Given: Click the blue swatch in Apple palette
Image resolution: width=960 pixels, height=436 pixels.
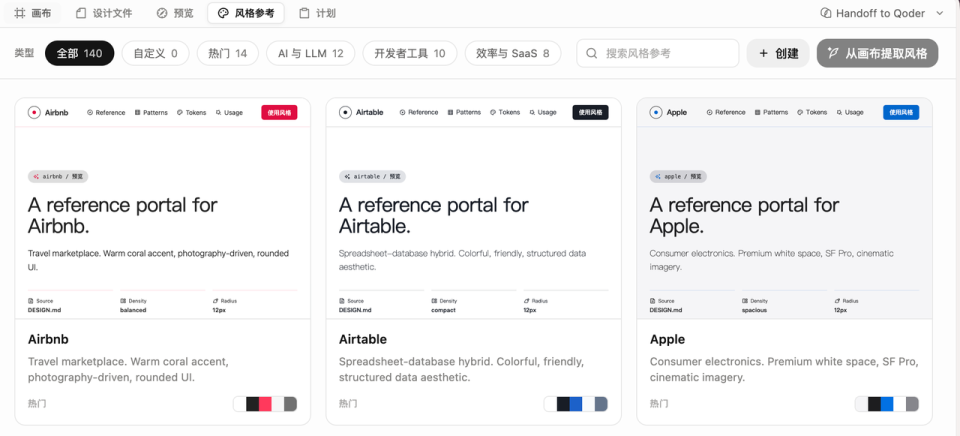Looking at the screenshot, I should point(887,404).
